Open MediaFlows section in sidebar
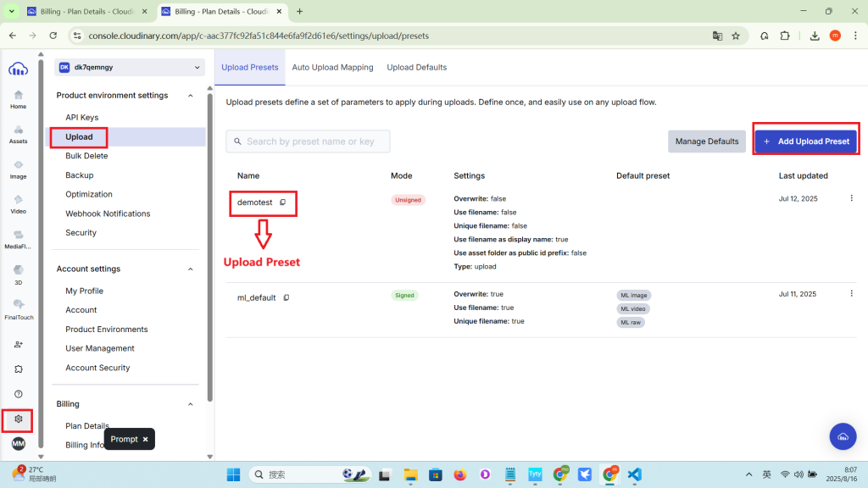Viewport: 868px width, 488px height. click(x=19, y=240)
